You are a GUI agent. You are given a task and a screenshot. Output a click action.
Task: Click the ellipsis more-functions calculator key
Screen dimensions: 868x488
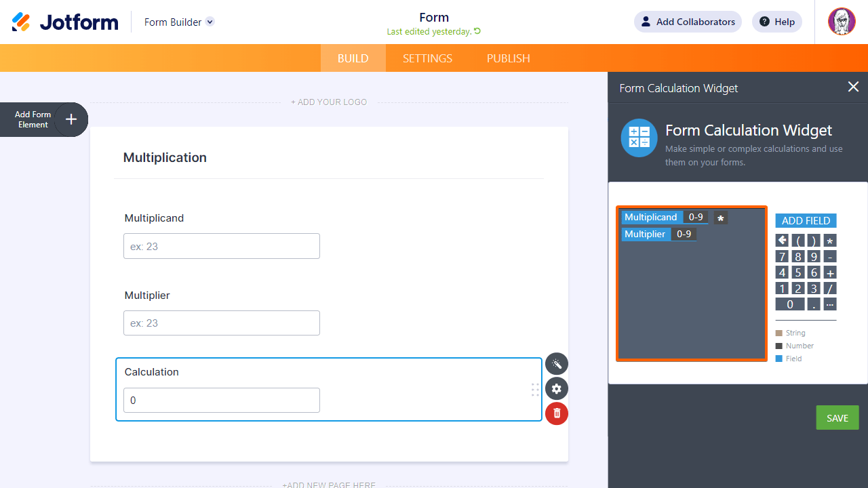coord(830,304)
